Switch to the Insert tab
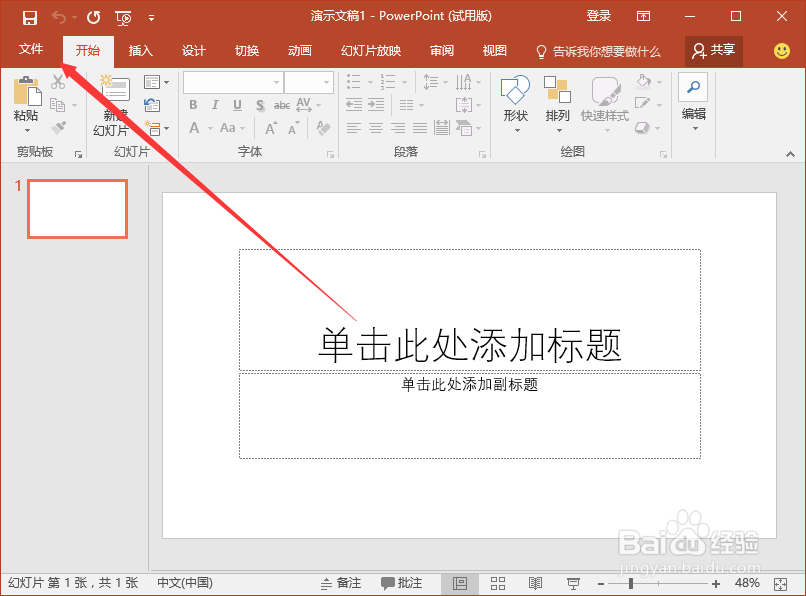 point(140,50)
